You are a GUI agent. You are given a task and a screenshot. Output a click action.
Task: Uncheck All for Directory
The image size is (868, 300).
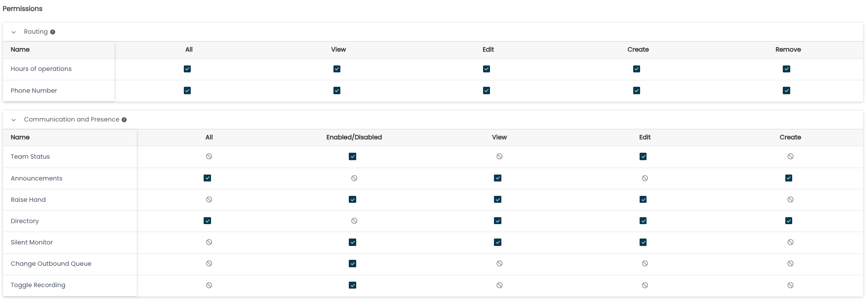pos(207,221)
